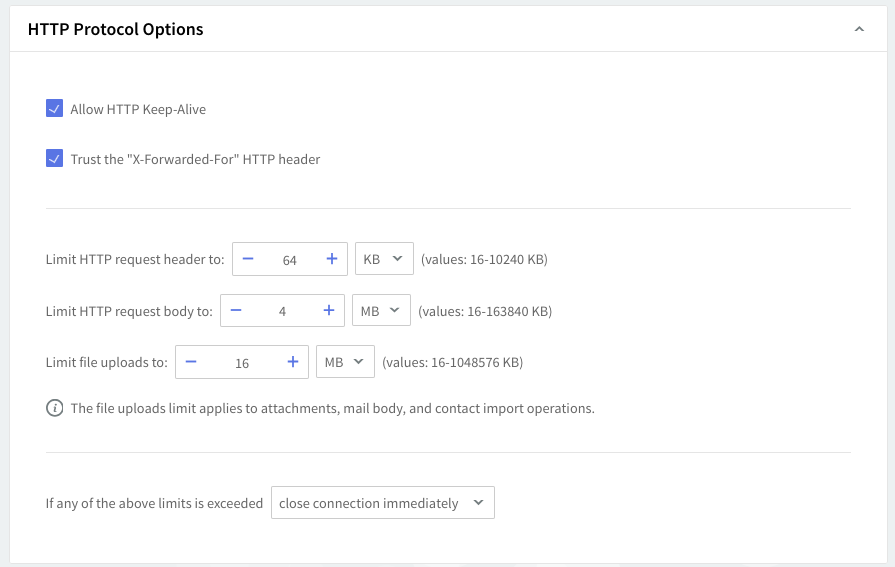Open the close connection immediately dropdown

click(x=382, y=503)
